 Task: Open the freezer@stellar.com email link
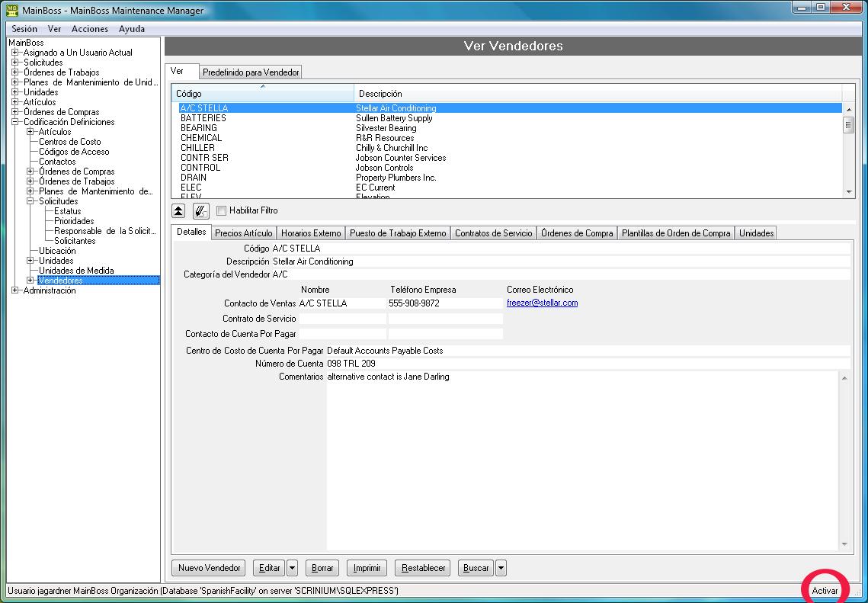542,303
